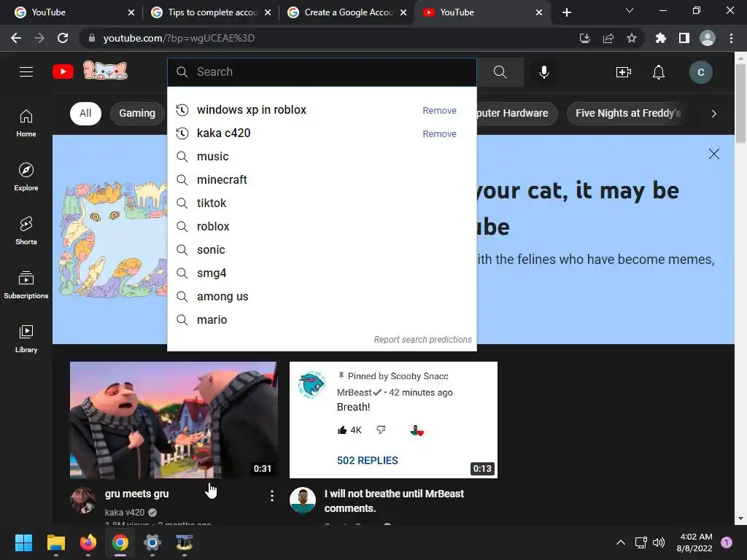Screen dimensions: 747x560
Task: Dismiss the cat banner with the X
Action: pyautogui.click(x=713, y=154)
